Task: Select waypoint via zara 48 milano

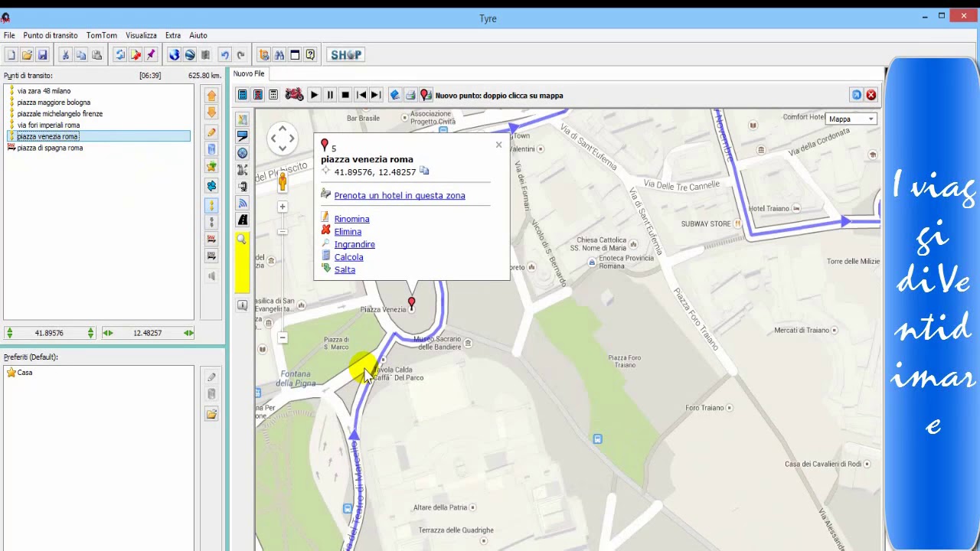Action: click(x=44, y=91)
